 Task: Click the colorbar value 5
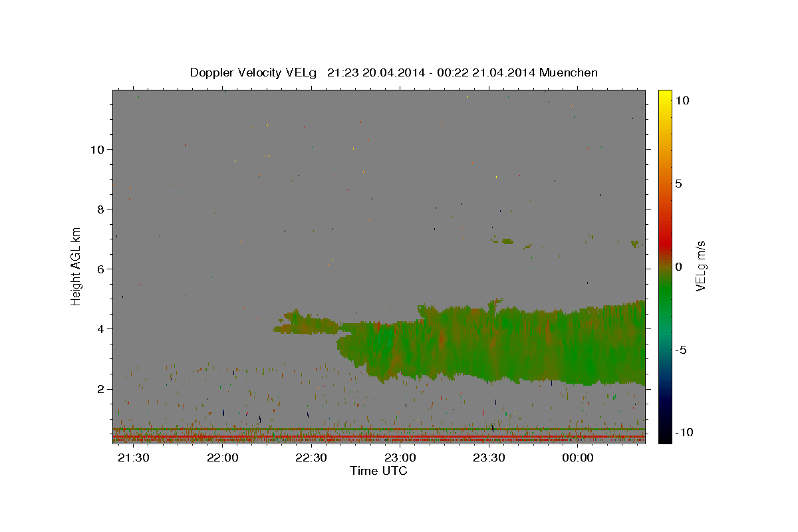(x=679, y=184)
